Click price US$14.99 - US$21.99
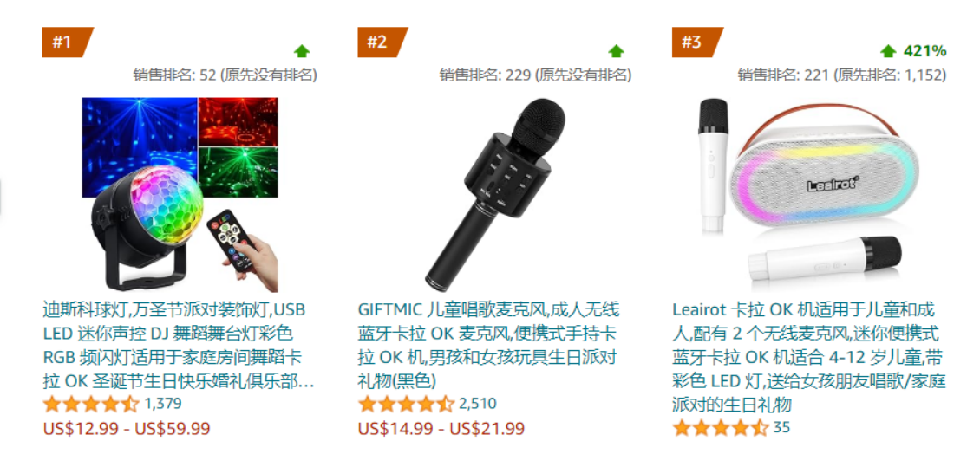980x467 pixels. 441,428
